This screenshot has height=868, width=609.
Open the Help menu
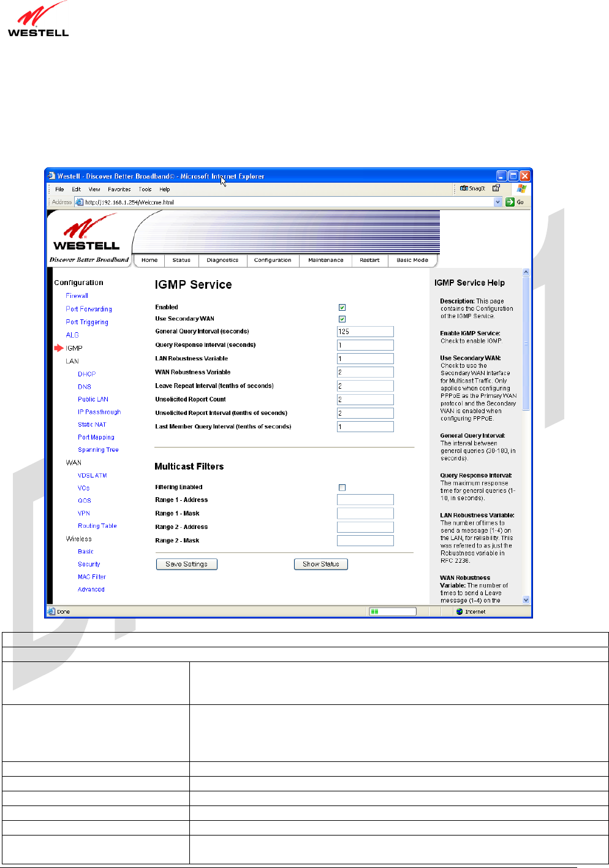[165, 189]
